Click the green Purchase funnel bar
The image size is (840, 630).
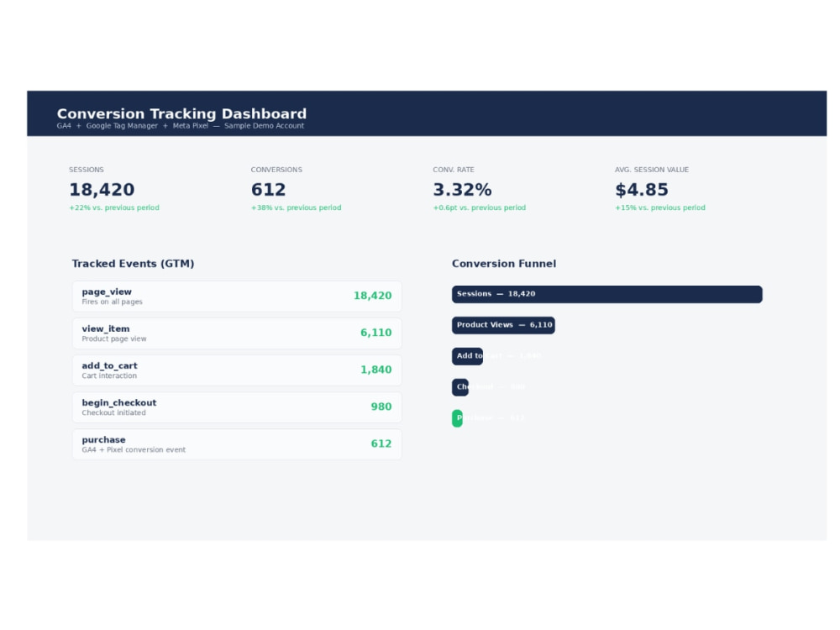click(x=457, y=418)
